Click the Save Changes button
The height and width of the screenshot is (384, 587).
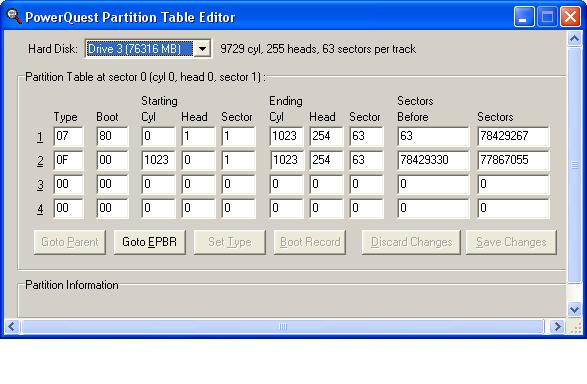pos(511,242)
